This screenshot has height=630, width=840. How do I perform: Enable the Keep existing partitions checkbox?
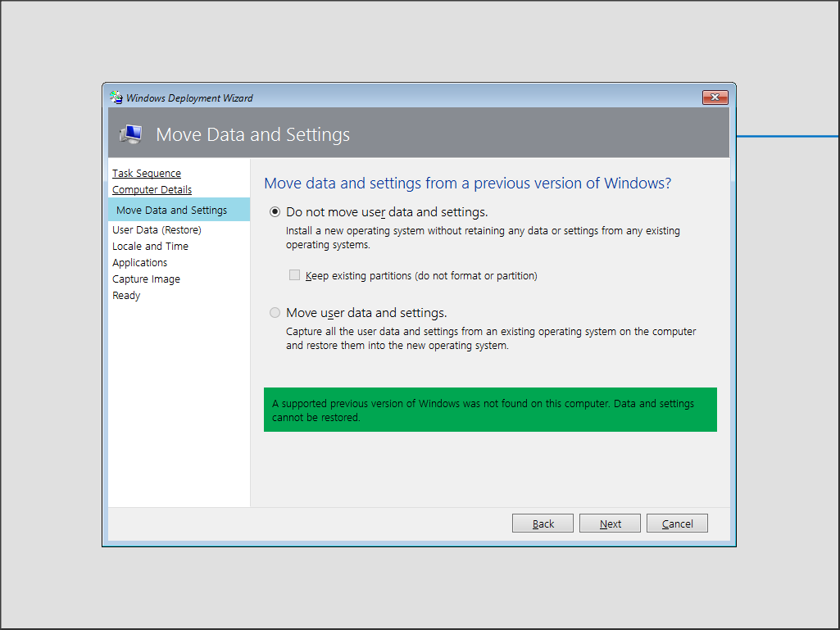[294, 275]
